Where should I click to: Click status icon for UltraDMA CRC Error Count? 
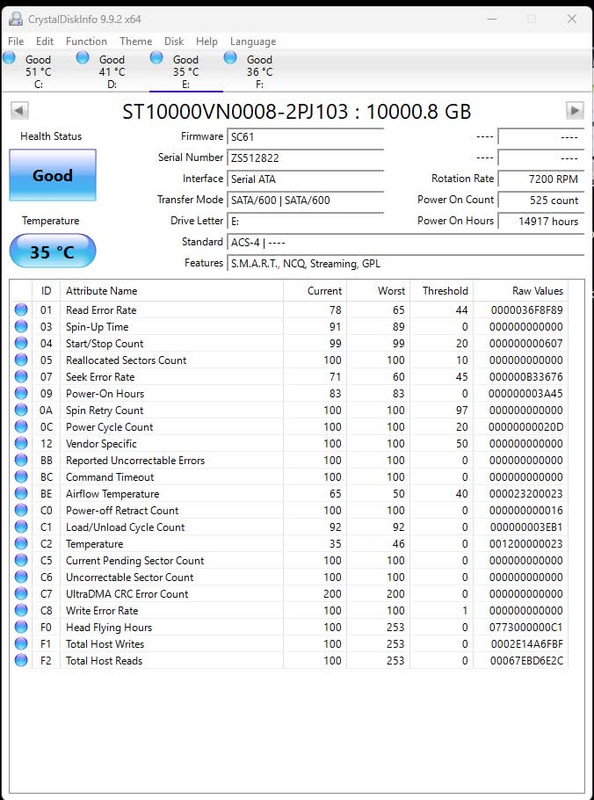(x=21, y=593)
